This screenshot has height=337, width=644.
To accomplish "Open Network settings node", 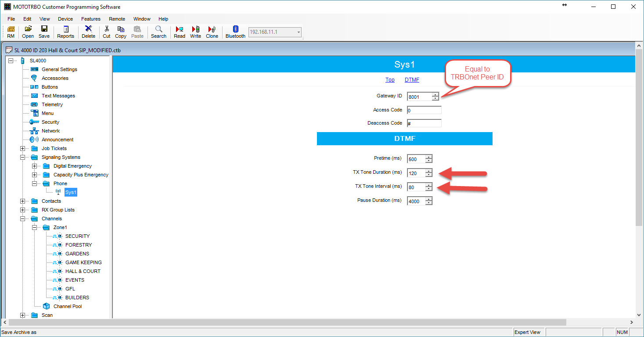I will pos(50,131).
